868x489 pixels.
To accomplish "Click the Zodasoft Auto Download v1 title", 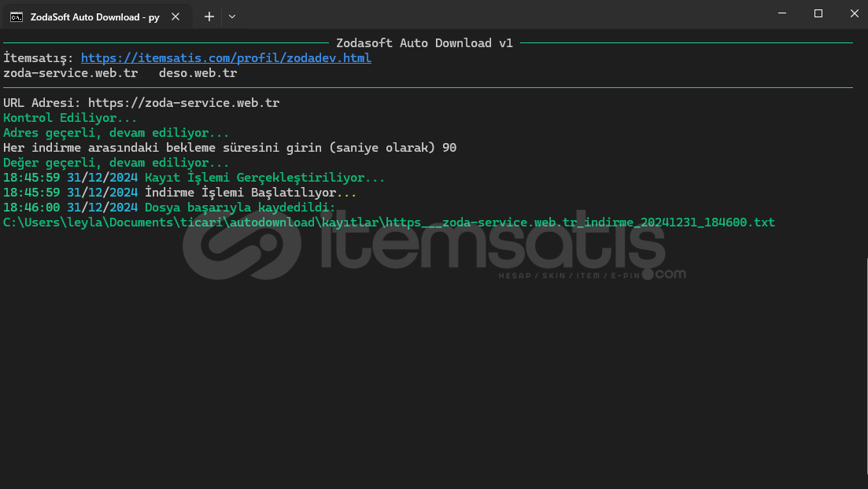I will 425,43.
